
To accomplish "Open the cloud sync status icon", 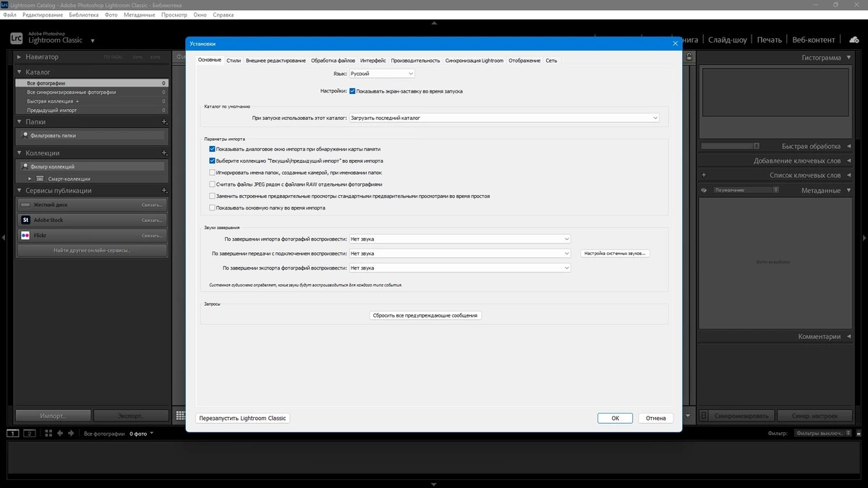I will (x=854, y=39).
